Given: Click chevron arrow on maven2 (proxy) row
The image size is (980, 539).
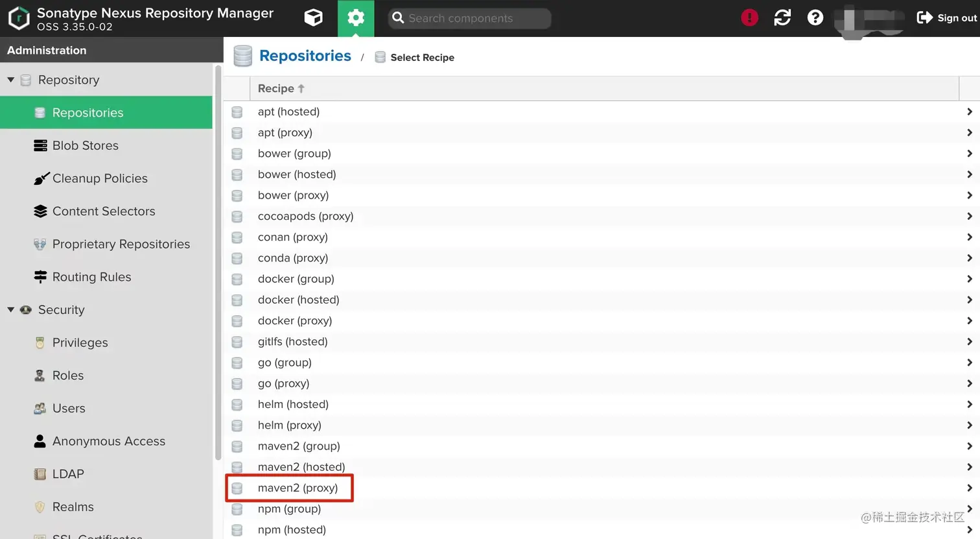Looking at the screenshot, I should (x=970, y=488).
